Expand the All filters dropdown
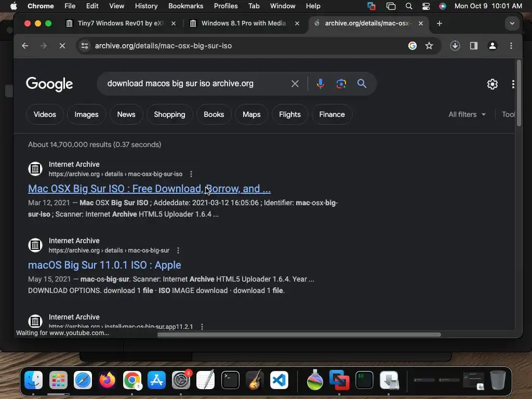The height and width of the screenshot is (399, 532). (x=467, y=114)
